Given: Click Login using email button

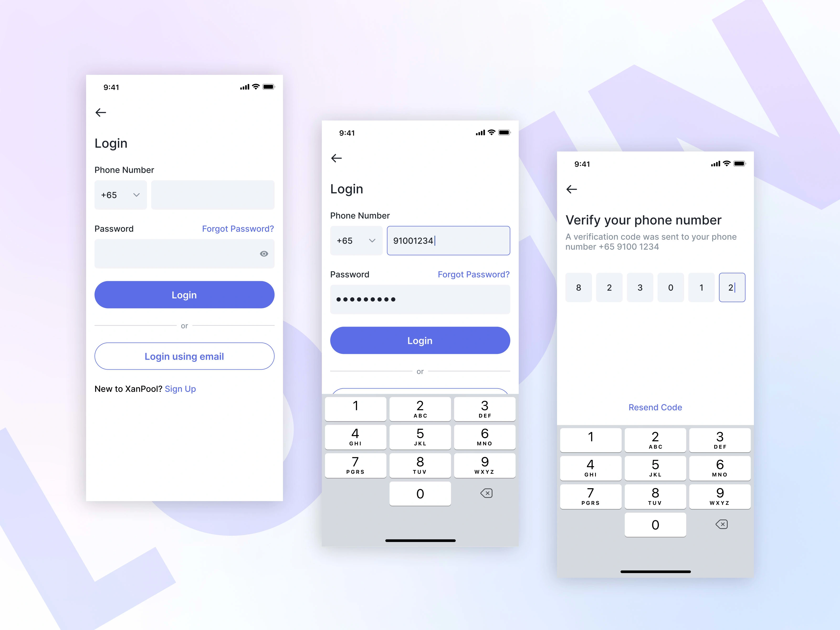Looking at the screenshot, I should 184,356.
